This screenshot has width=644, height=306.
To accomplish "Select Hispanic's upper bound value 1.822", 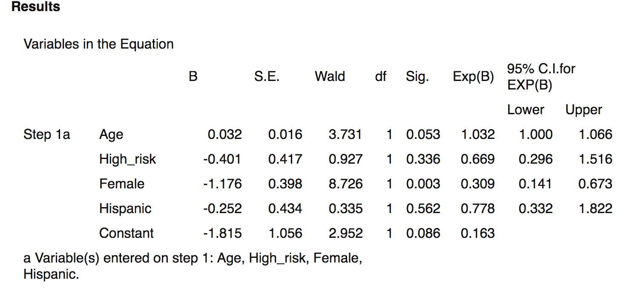I will (x=595, y=209).
